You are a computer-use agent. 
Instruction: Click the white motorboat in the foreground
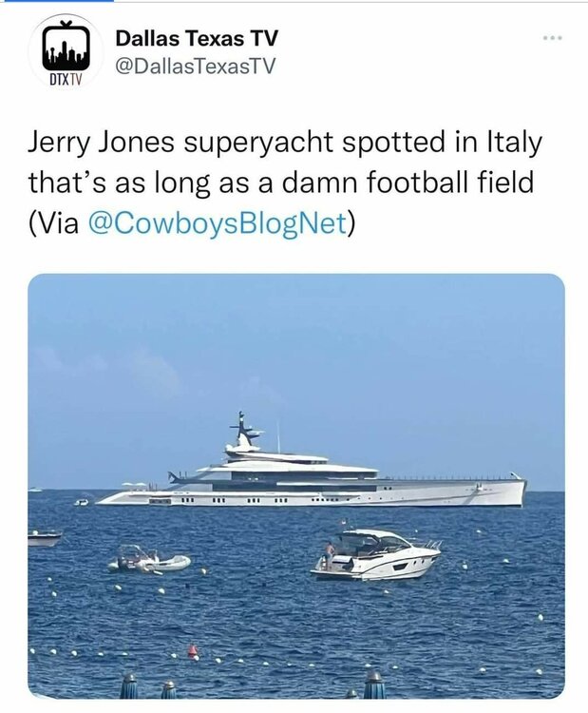pyautogui.click(x=375, y=556)
